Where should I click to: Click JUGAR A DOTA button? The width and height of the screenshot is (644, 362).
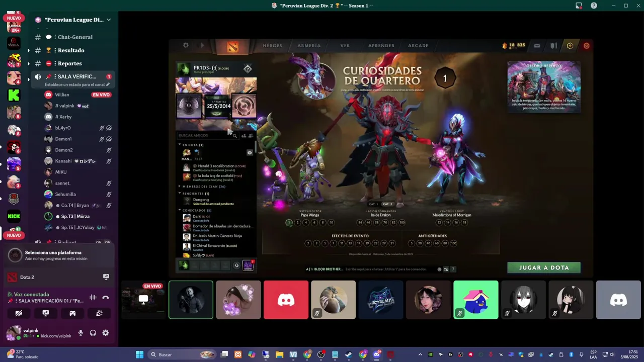click(544, 267)
